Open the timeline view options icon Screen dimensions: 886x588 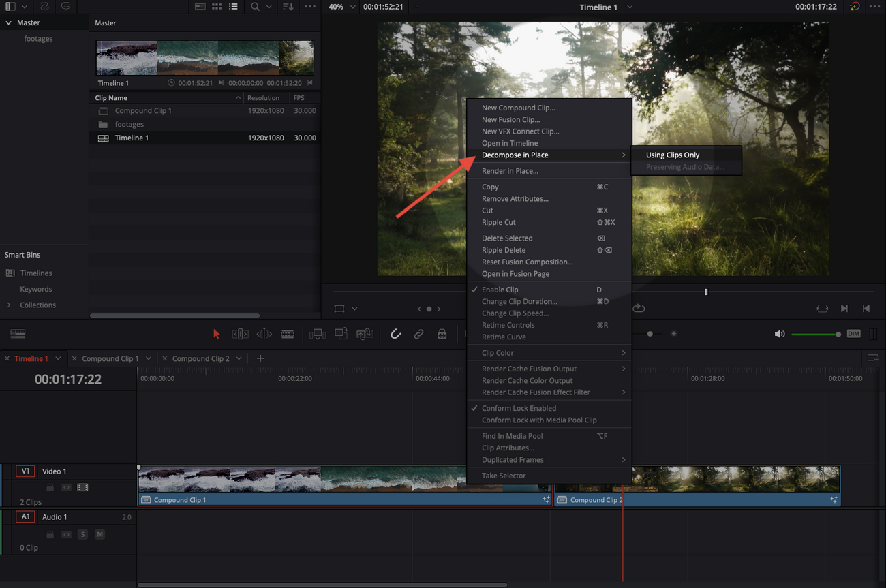pyautogui.click(x=18, y=334)
